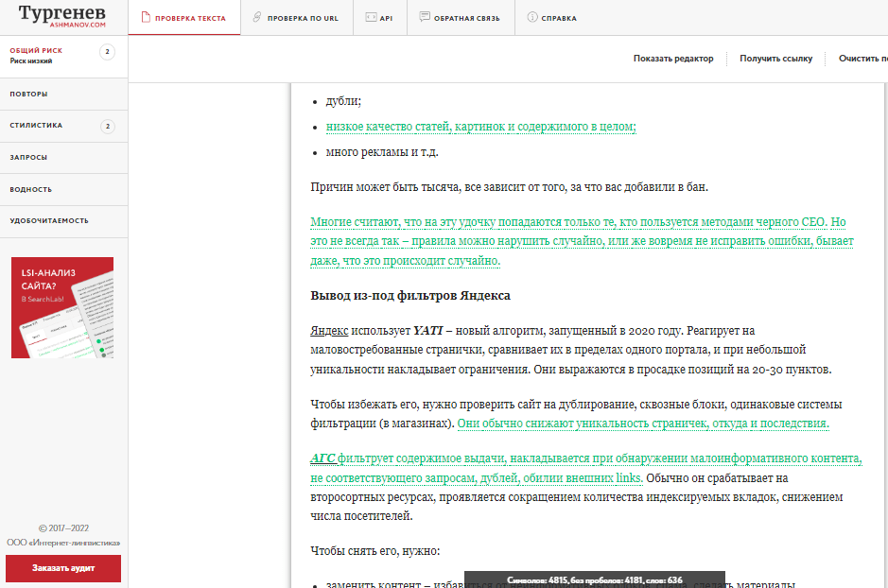Click the italic word YATI
Viewport: 888px width, 588px height.
427,331
